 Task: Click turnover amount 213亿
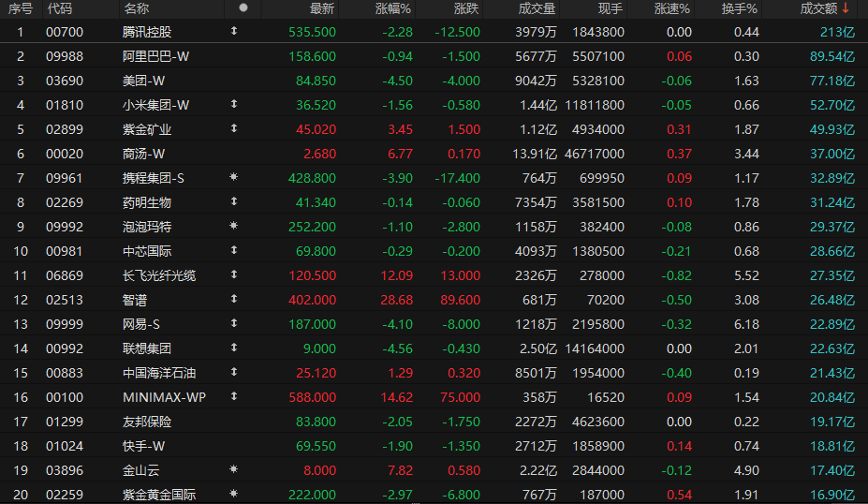(837, 32)
